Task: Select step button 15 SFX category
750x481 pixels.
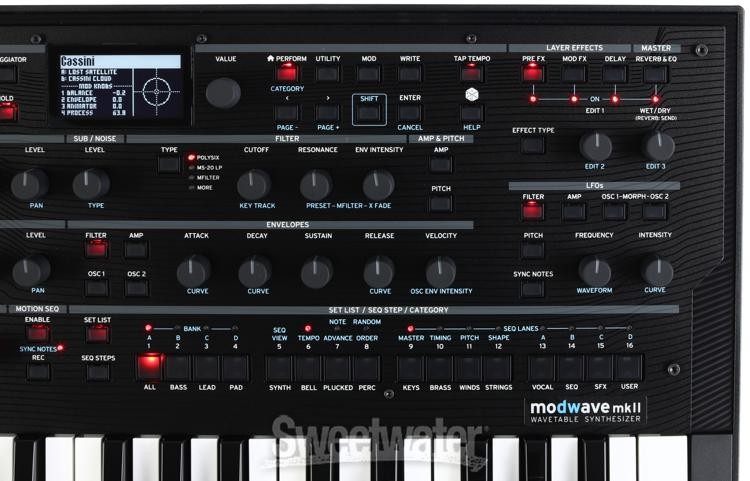Action: click(600, 367)
